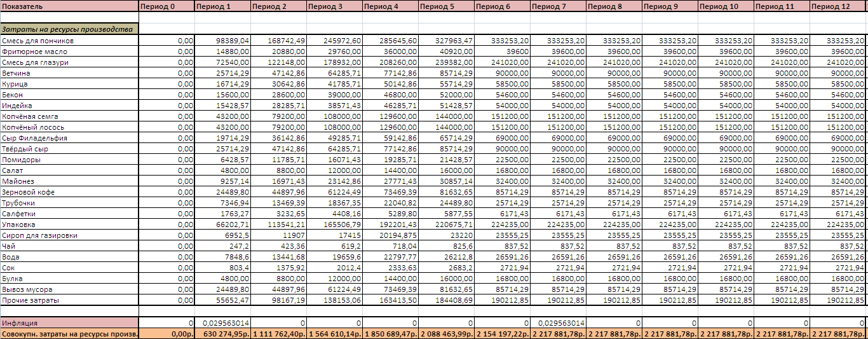
Task: Click the Совокупн. затраты на ресурсы произв. label
Action: tap(69, 334)
